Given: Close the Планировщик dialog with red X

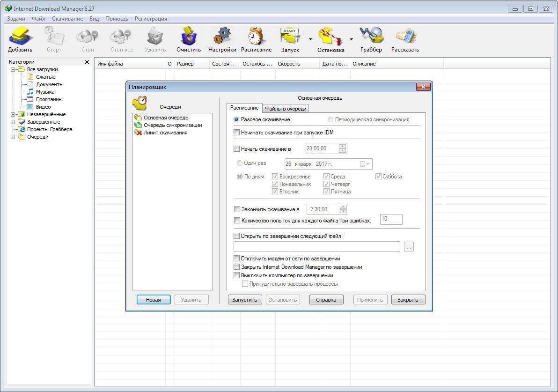Looking at the screenshot, I should tap(423, 87).
